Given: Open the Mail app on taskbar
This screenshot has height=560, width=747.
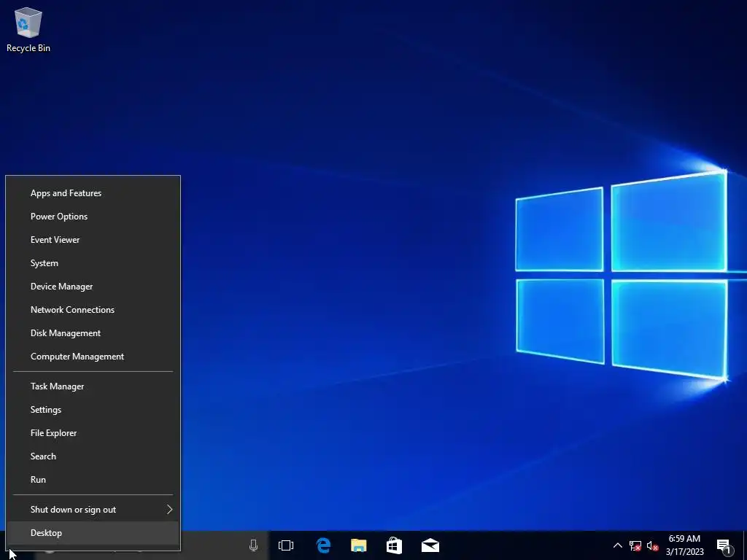Looking at the screenshot, I should coord(430,545).
